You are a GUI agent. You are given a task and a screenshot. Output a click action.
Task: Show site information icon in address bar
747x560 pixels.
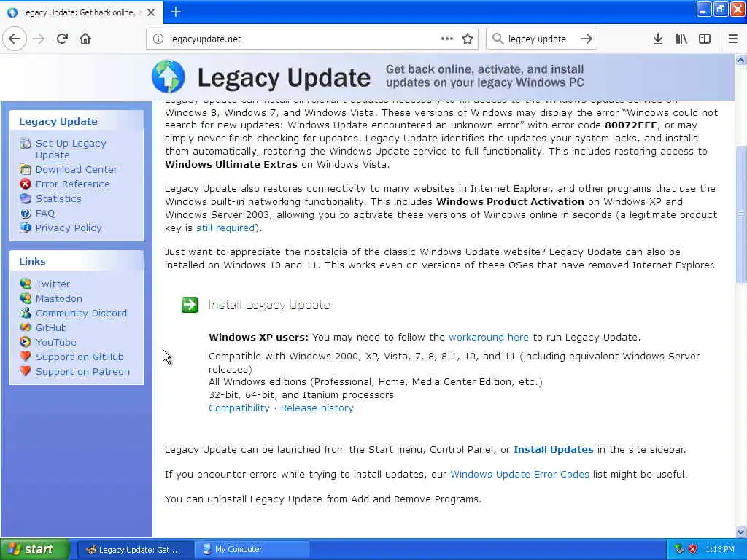point(158,39)
